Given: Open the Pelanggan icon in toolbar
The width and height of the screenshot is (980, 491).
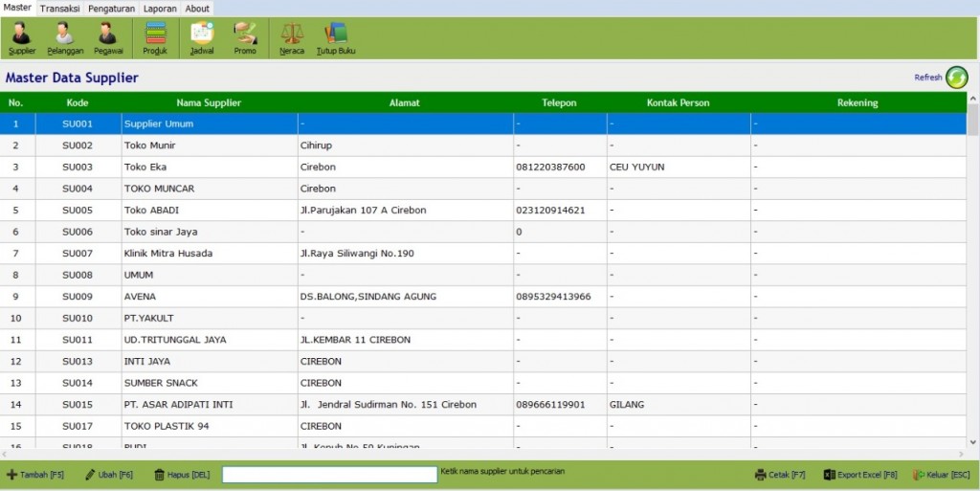Looking at the screenshot, I should pyautogui.click(x=65, y=38).
